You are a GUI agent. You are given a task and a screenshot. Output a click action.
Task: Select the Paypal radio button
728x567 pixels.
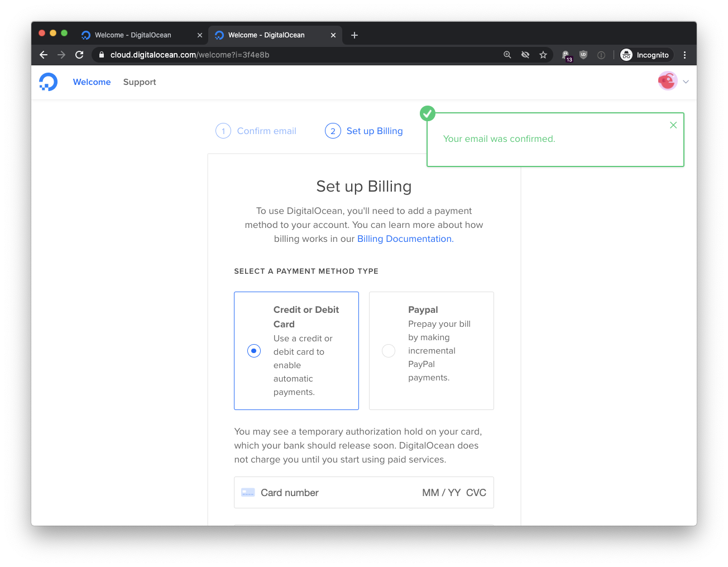click(389, 351)
